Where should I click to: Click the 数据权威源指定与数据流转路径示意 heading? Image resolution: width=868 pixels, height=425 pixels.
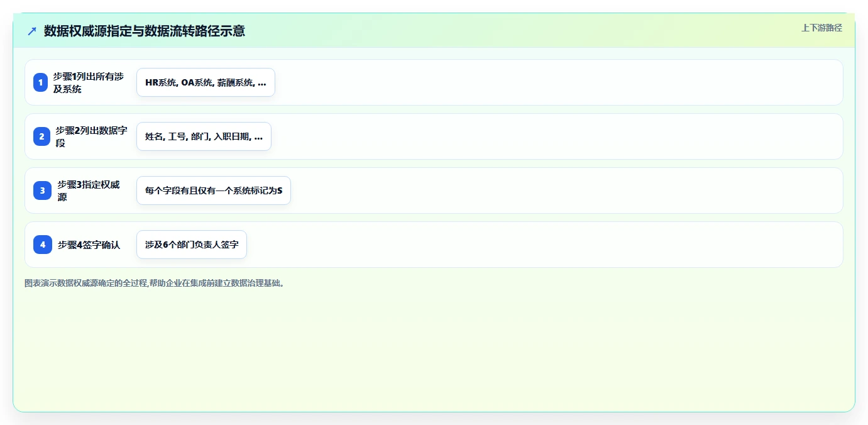click(x=144, y=31)
